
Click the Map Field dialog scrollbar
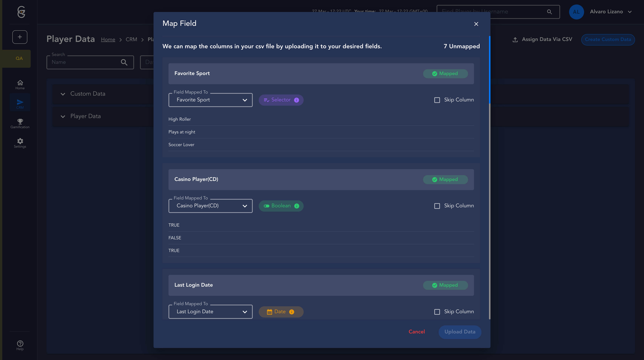pyautogui.click(x=490, y=70)
